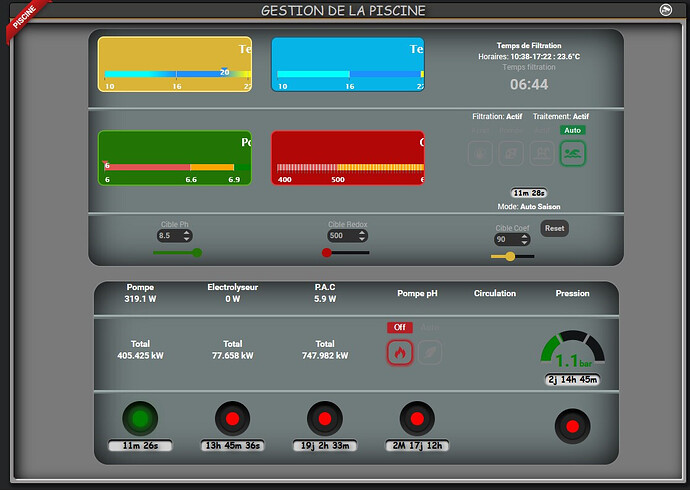Click the greyed pool ladder mode icon
Viewport: 690px width, 490px height.
[542, 153]
